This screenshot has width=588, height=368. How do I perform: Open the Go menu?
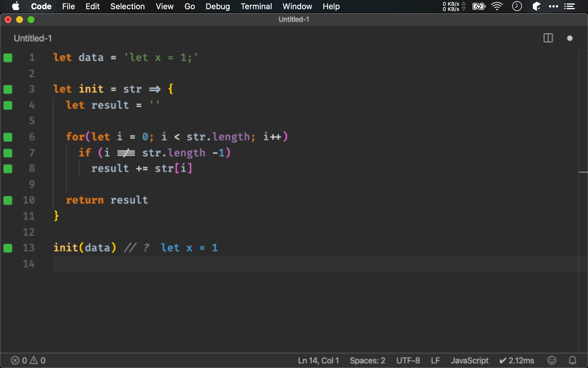[x=189, y=6]
